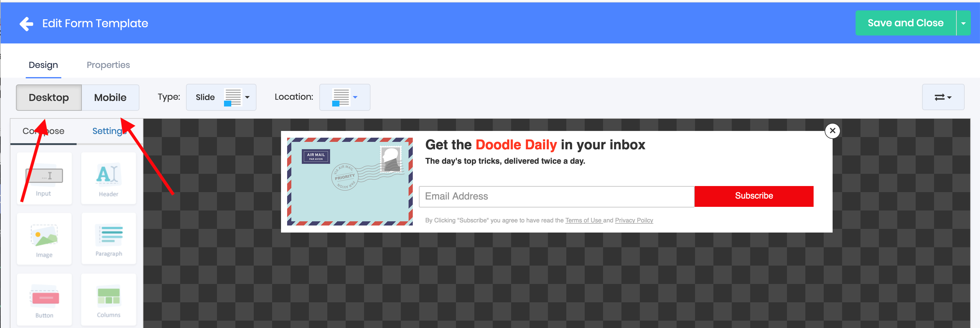980x328 pixels.
Task: Click the red Subscribe button
Action: coord(754,196)
